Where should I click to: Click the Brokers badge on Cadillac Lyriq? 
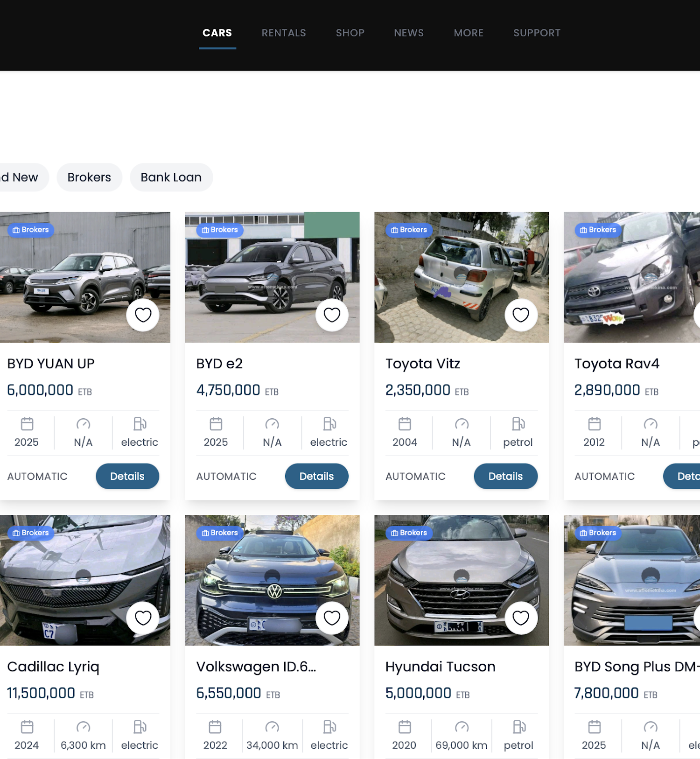click(31, 533)
